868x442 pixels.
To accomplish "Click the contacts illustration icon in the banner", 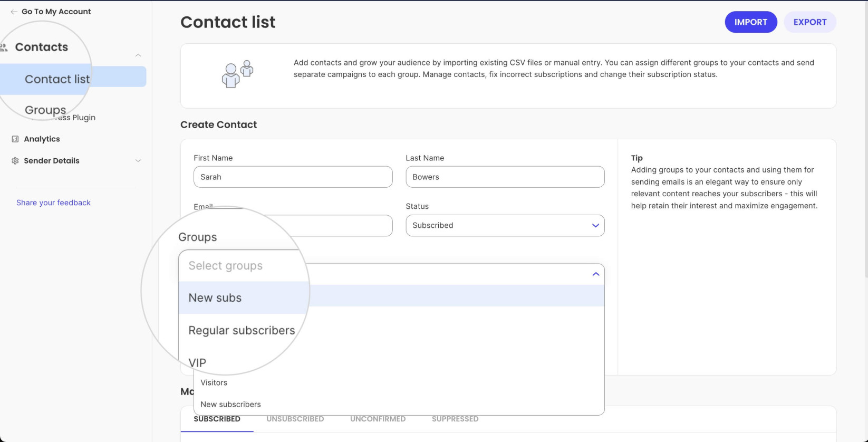I will (x=237, y=74).
